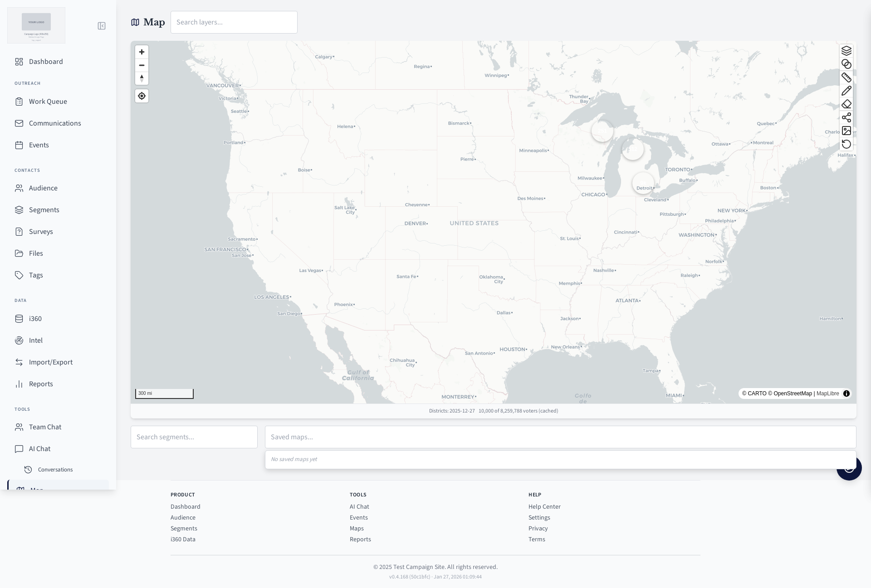Open the map layers panel icon
The width and height of the screenshot is (871, 588).
[x=846, y=51]
